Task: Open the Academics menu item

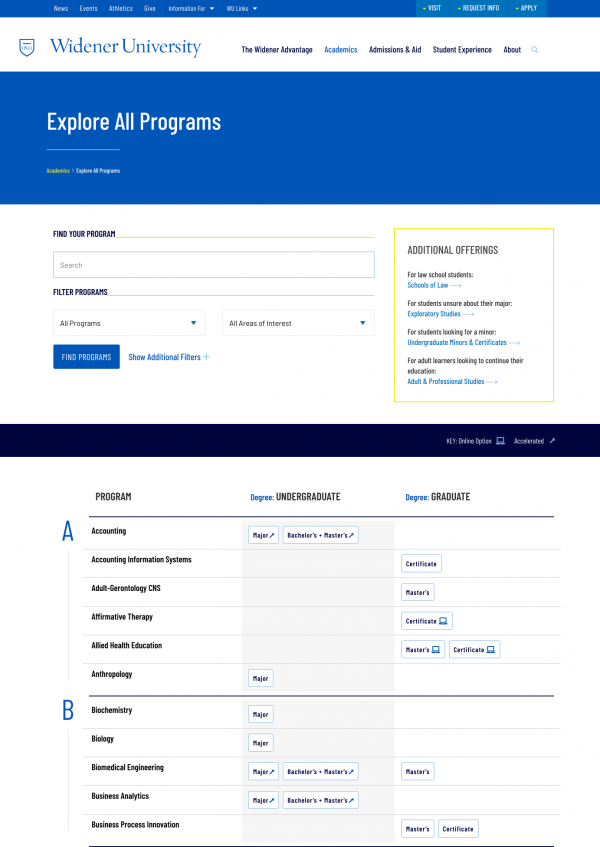Action: coord(340,50)
